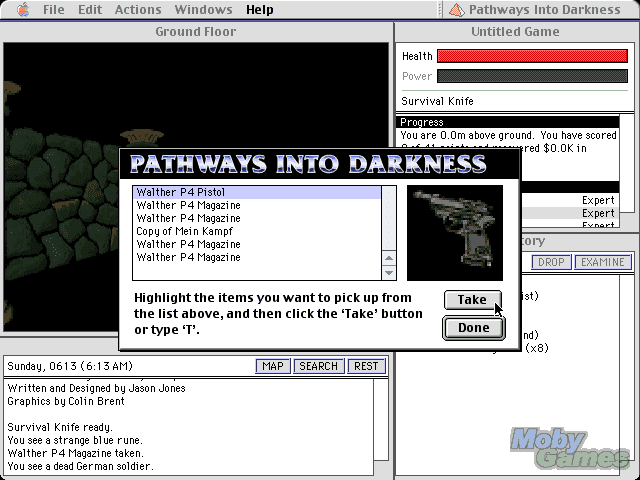Click the dark Power bar
Image resolution: width=640 pixels, height=480 pixels.
point(532,76)
